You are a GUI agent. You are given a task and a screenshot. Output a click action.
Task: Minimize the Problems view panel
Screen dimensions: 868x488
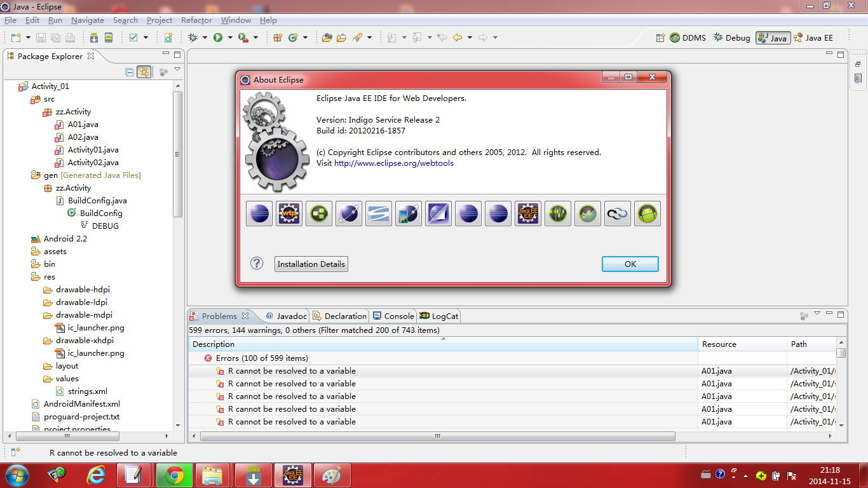[829, 314]
